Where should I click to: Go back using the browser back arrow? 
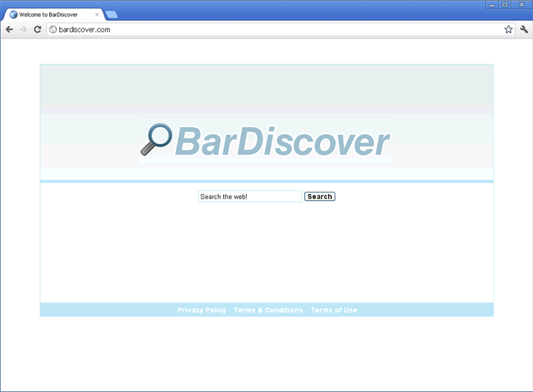tap(9, 29)
